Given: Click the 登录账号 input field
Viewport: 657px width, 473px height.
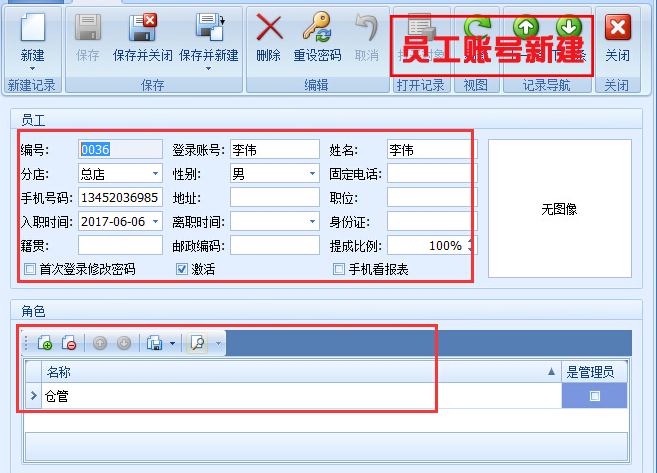Looking at the screenshot, I should click(274, 150).
